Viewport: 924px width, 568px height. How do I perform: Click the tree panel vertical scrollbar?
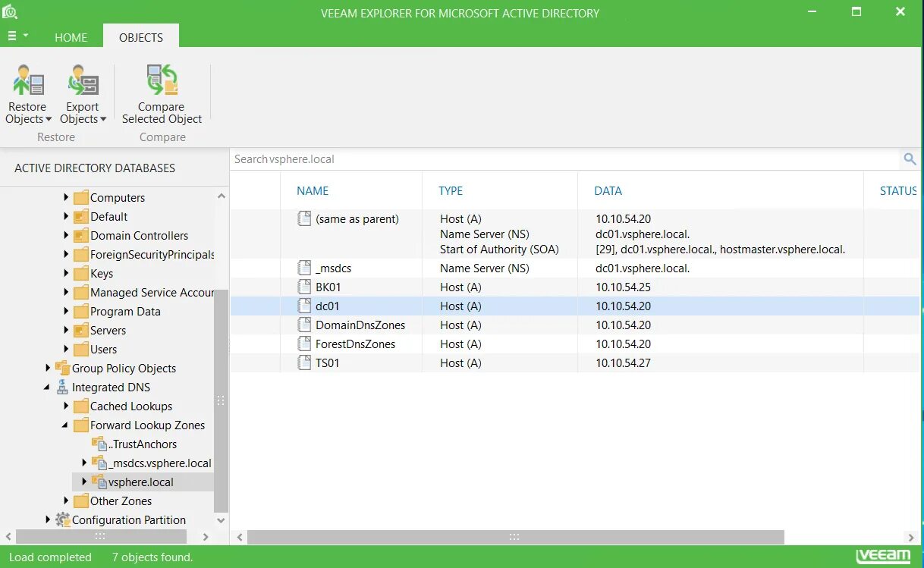click(221, 400)
